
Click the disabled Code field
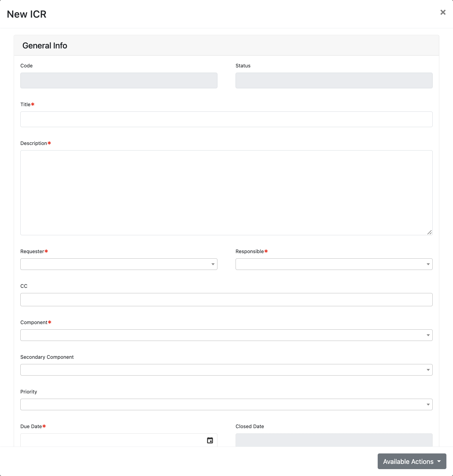pos(119,80)
